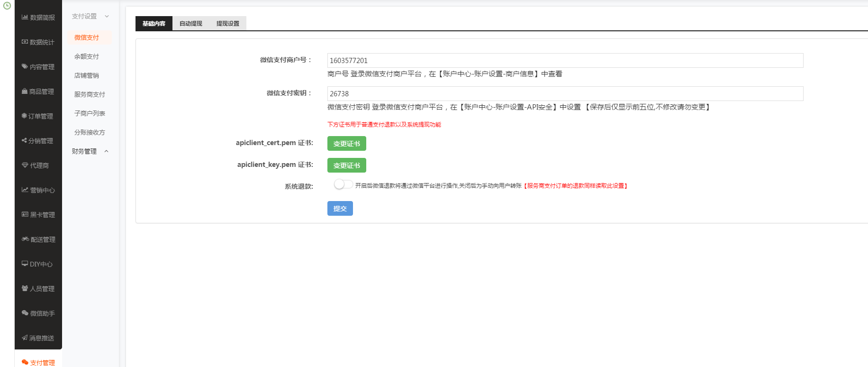Open 配送管理 via its motorcycle icon
Image resolution: width=868 pixels, height=367 pixels.
point(25,239)
